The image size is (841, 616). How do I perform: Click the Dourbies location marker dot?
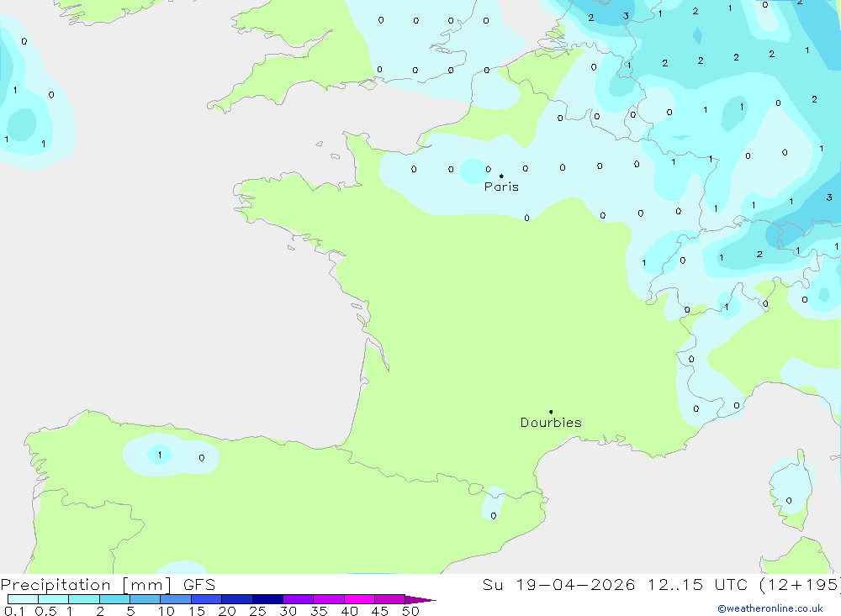(551, 412)
